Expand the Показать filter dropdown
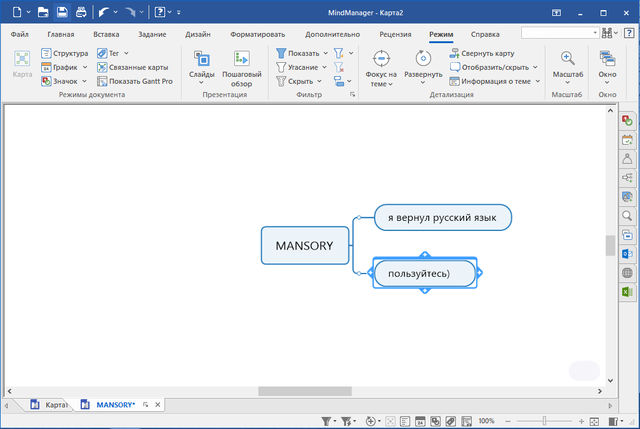 [x=326, y=53]
